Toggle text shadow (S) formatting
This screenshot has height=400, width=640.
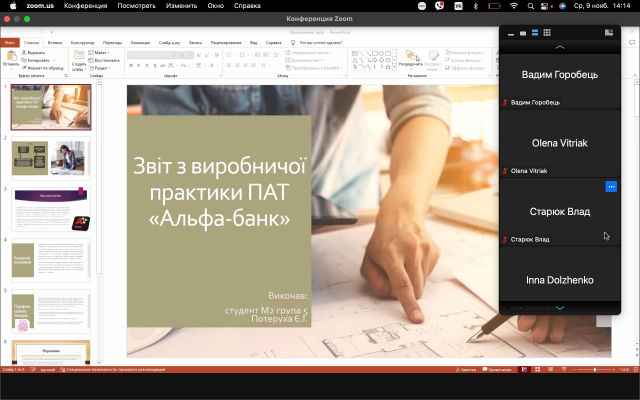(x=155, y=65)
